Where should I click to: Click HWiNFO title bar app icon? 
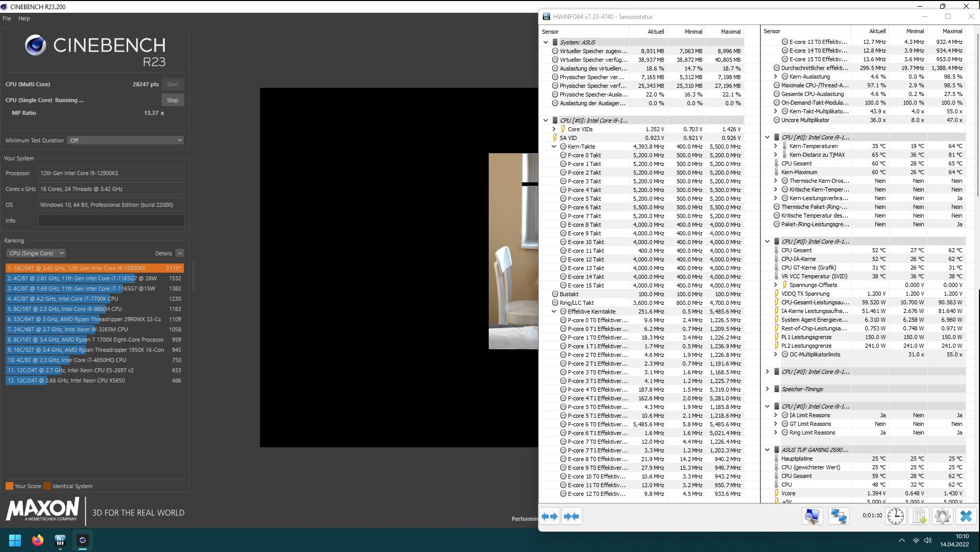point(546,17)
